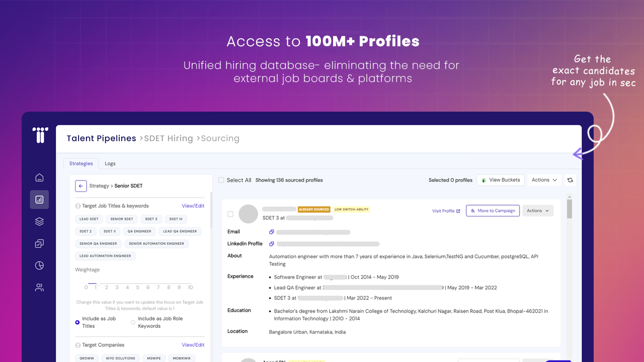This screenshot has width=644, height=362.
Task: Set Weightage slider to 5
Action: click(138, 288)
